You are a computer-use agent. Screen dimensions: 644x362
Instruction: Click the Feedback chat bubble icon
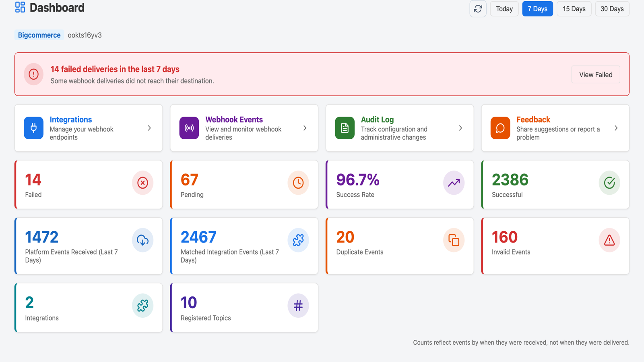(500, 128)
